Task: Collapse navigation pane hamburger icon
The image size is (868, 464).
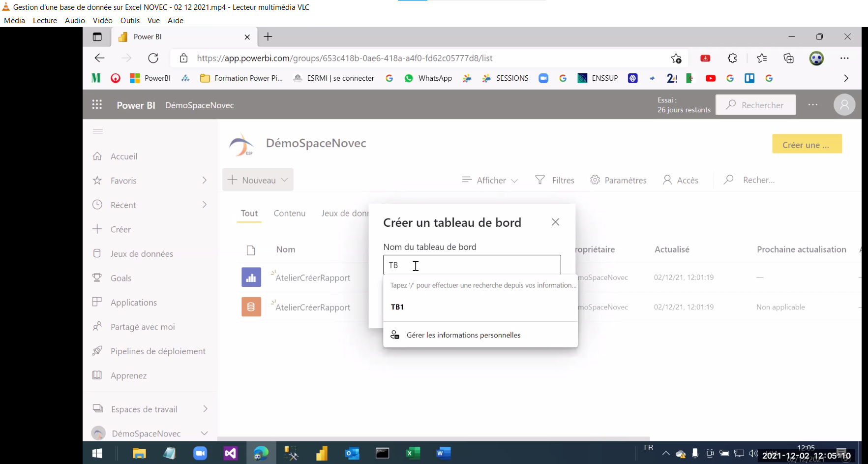Action: 98,131
